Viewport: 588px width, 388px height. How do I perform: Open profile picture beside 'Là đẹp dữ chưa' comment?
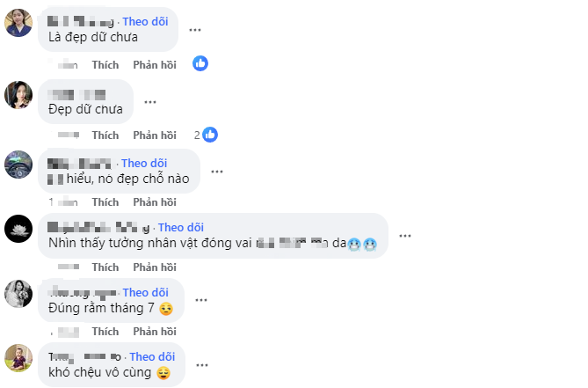pyautogui.click(x=19, y=23)
